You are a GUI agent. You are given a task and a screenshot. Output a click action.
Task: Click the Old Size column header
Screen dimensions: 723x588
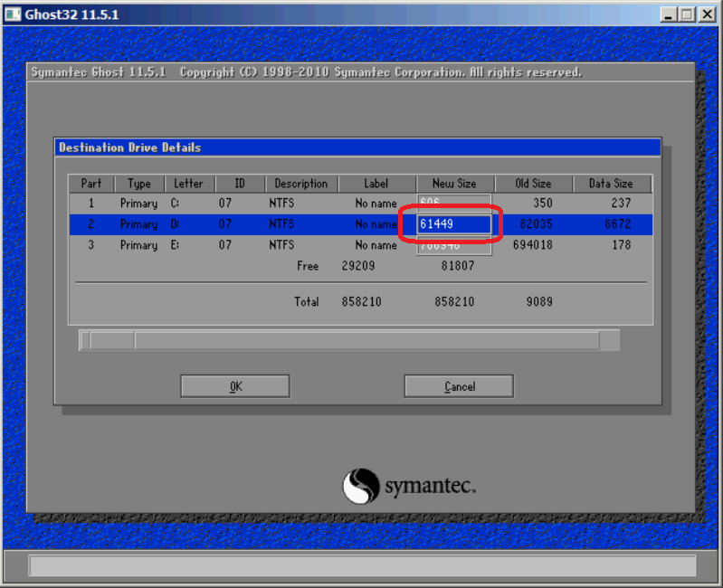533,184
